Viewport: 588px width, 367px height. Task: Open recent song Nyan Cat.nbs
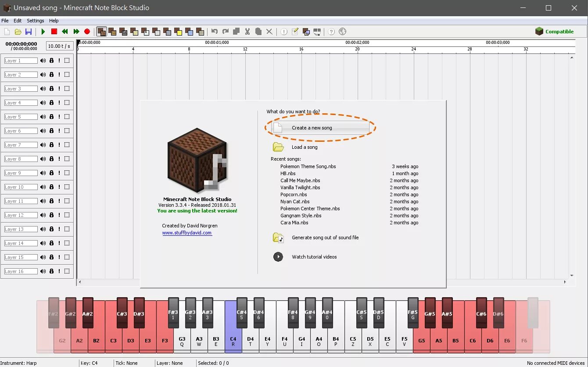click(x=295, y=201)
